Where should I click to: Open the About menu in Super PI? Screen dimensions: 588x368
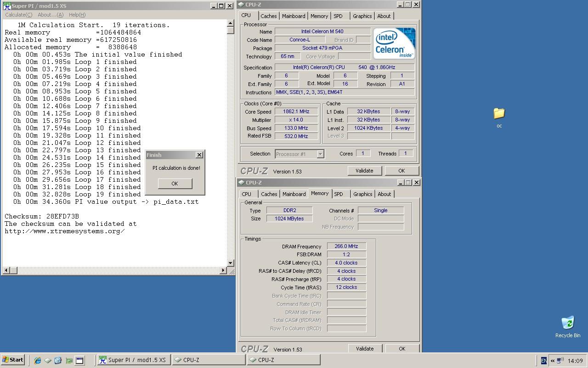coord(51,15)
